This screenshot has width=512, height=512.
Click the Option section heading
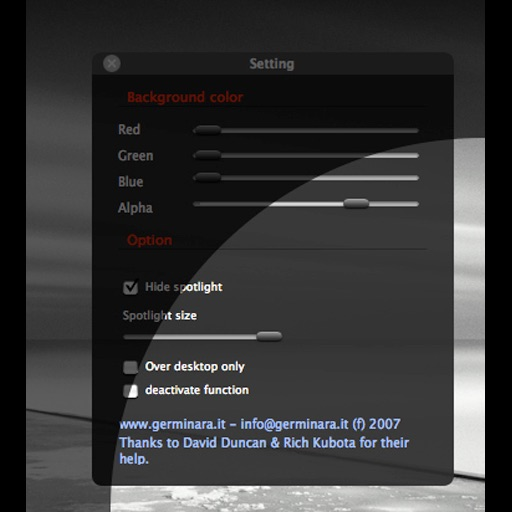click(x=150, y=240)
